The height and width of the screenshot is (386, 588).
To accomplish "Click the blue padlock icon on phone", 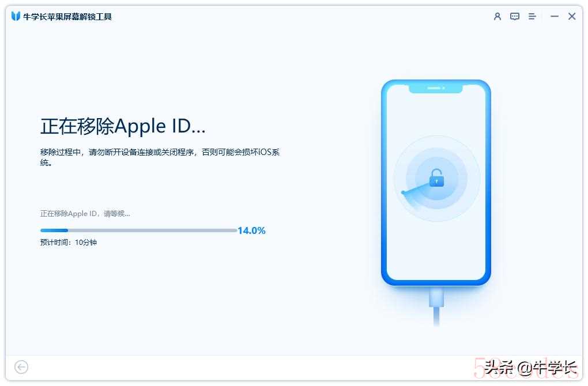I will (x=436, y=177).
